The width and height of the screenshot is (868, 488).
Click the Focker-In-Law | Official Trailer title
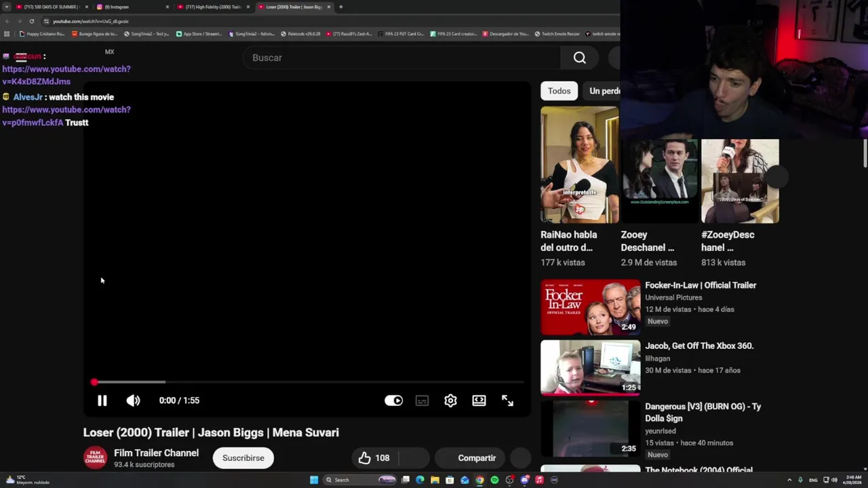[701, 285]
